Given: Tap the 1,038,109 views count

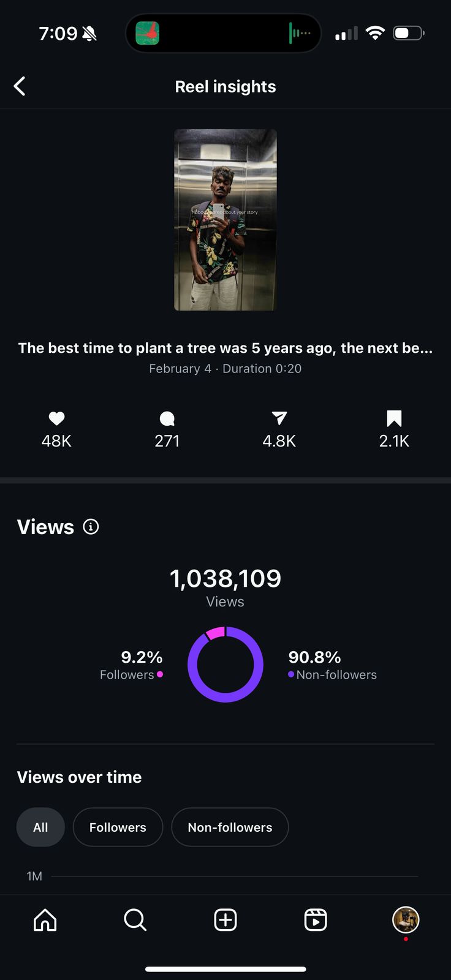Looking at the screenshot, I should (x=225, y=579).
